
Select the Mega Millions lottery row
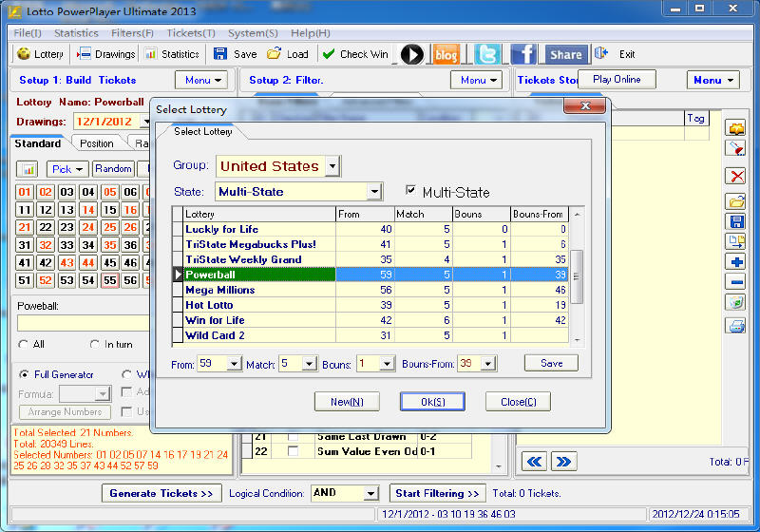point(370,290)
